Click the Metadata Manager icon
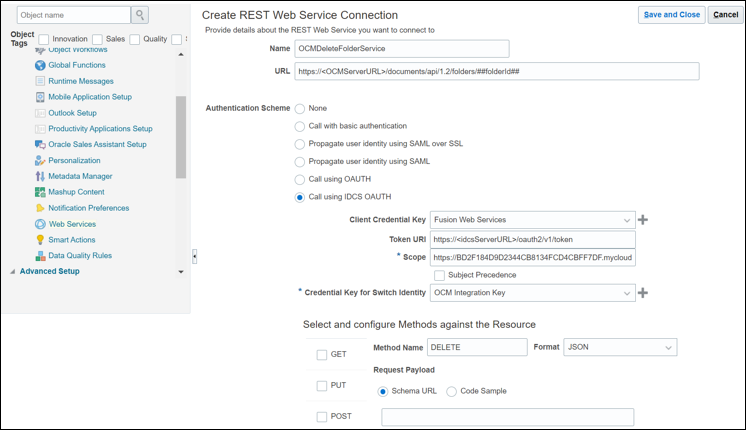 coord(39,176)
